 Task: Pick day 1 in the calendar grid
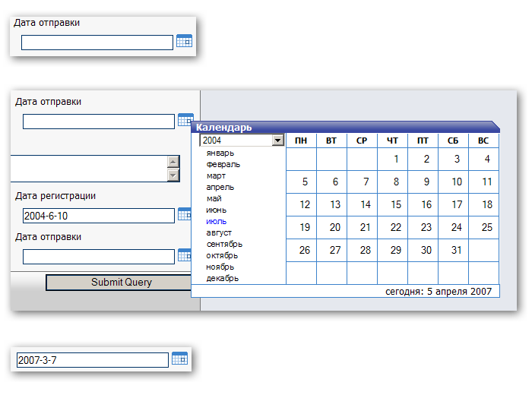tap(396, 159)
